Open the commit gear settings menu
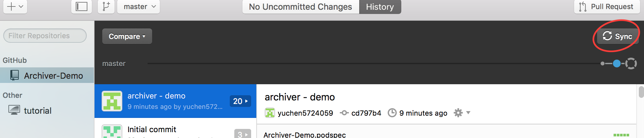Screen dimensions: 644x138 [462, 113]
